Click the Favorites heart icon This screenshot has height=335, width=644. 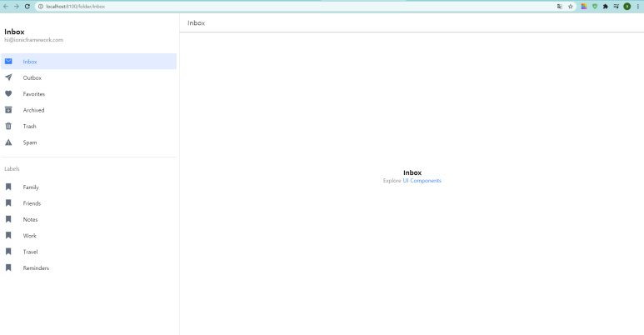point(8,93)
